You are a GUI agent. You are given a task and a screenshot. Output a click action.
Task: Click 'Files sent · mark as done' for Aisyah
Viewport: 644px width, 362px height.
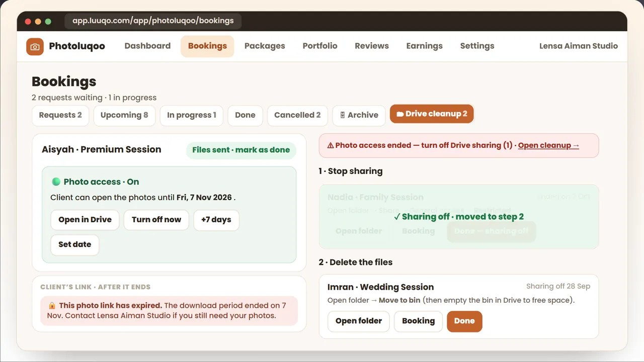[241, 150]
